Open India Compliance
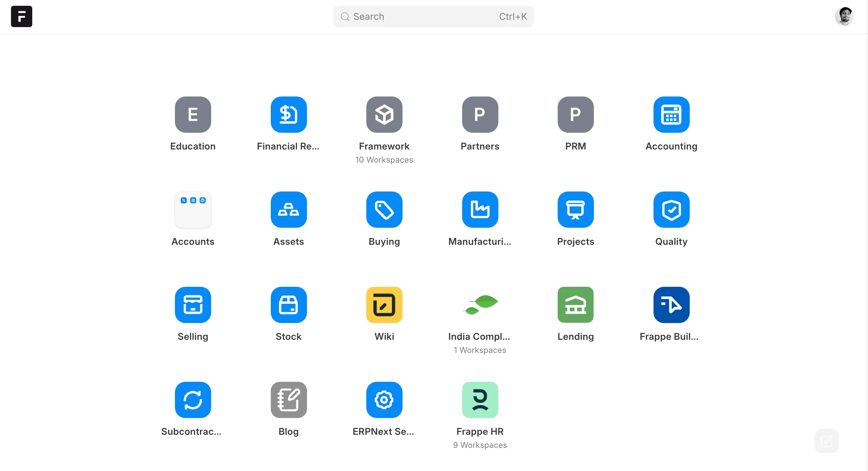Viewport: 868px width, 471px height. pos(480,305)
